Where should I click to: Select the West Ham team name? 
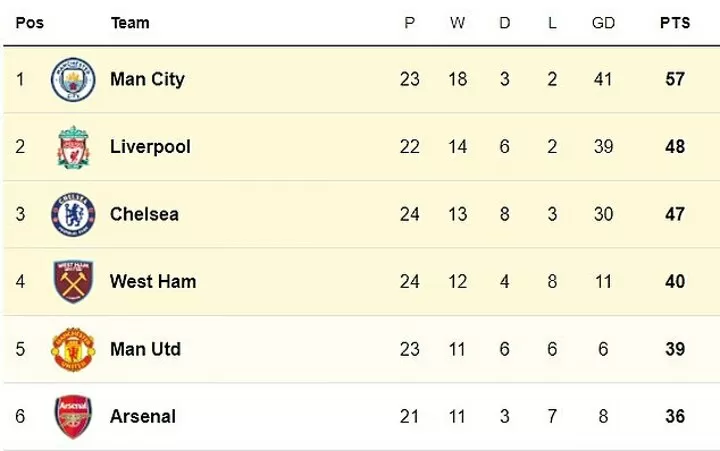pos(153,282)
